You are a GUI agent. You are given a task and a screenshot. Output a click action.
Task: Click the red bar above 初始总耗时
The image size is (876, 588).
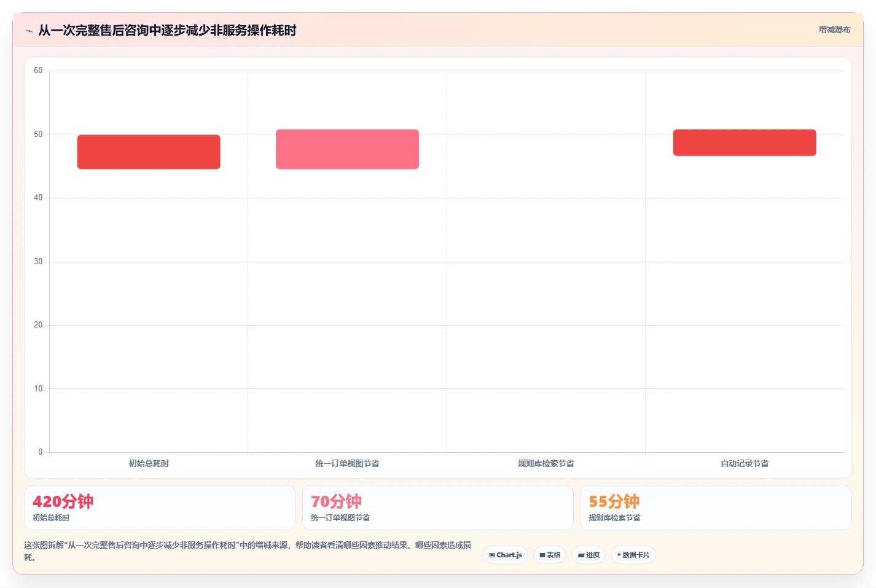pyautogui.click(x=149, y=152)
